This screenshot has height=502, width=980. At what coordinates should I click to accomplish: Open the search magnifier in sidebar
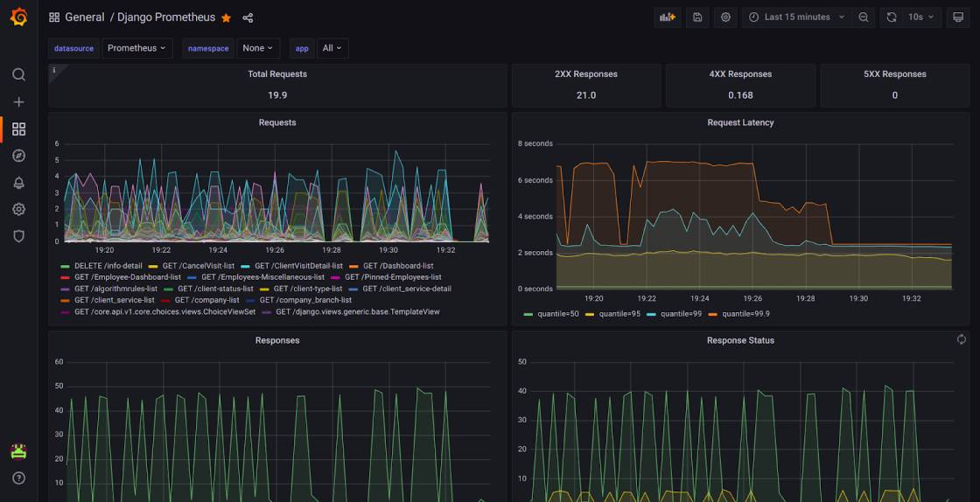pos(18,75)
